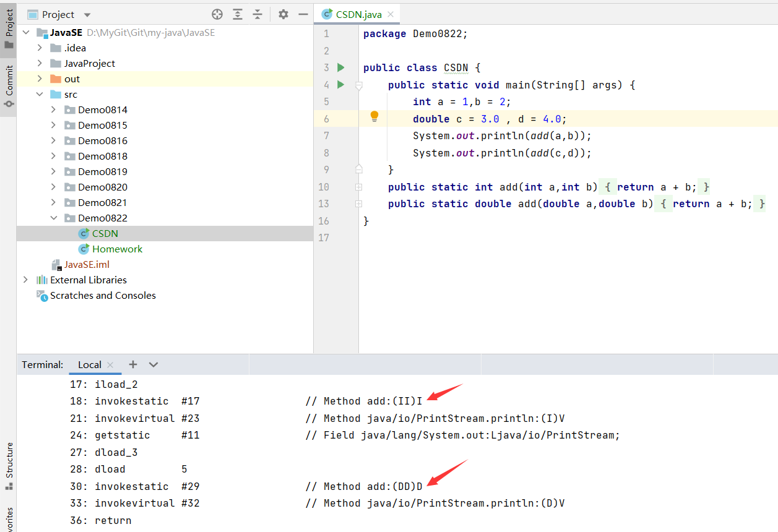Select the Homework class in project tree
This screenshot has height=532, width=778.
[x=117, y=249]
